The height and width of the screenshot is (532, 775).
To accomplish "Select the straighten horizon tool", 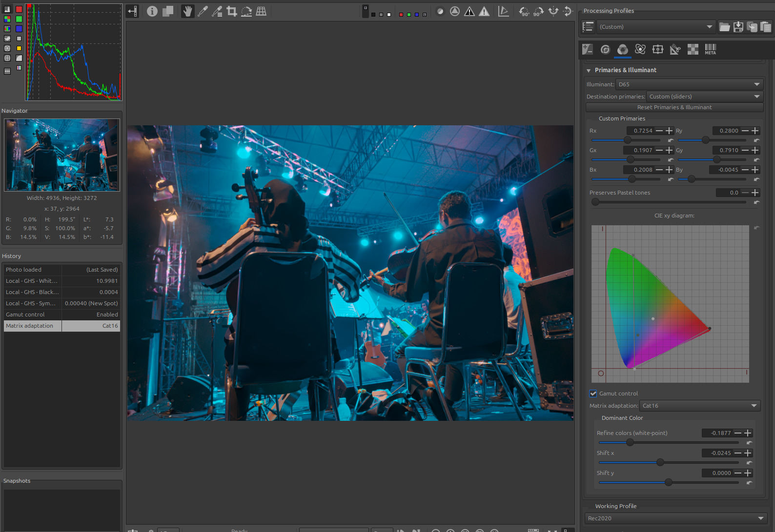I will [246, 11].
